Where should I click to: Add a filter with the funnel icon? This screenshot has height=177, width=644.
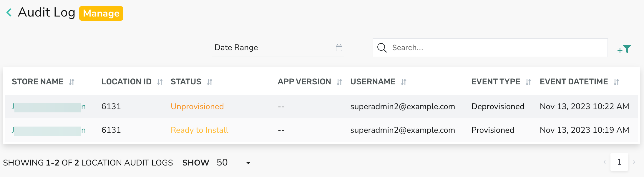624,49
